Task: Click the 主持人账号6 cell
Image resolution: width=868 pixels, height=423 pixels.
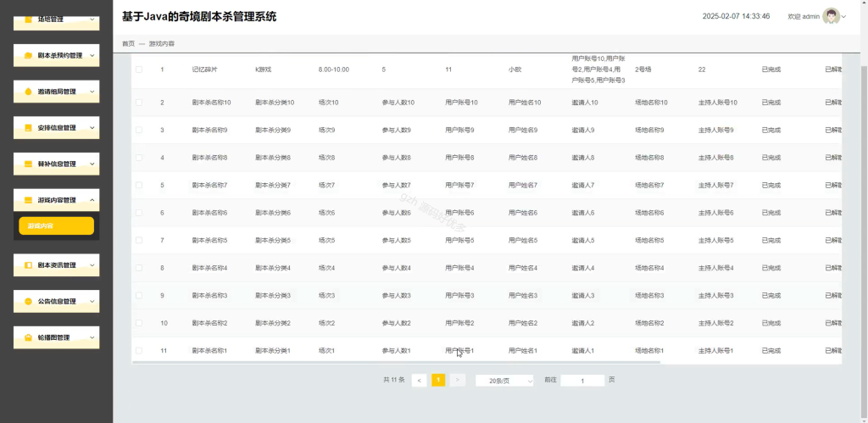Action: tap(715, 213)
